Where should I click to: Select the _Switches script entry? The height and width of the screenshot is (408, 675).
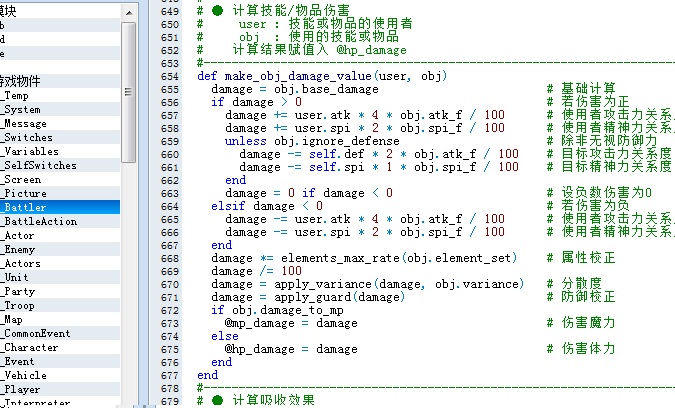click(x=60, y=137)
